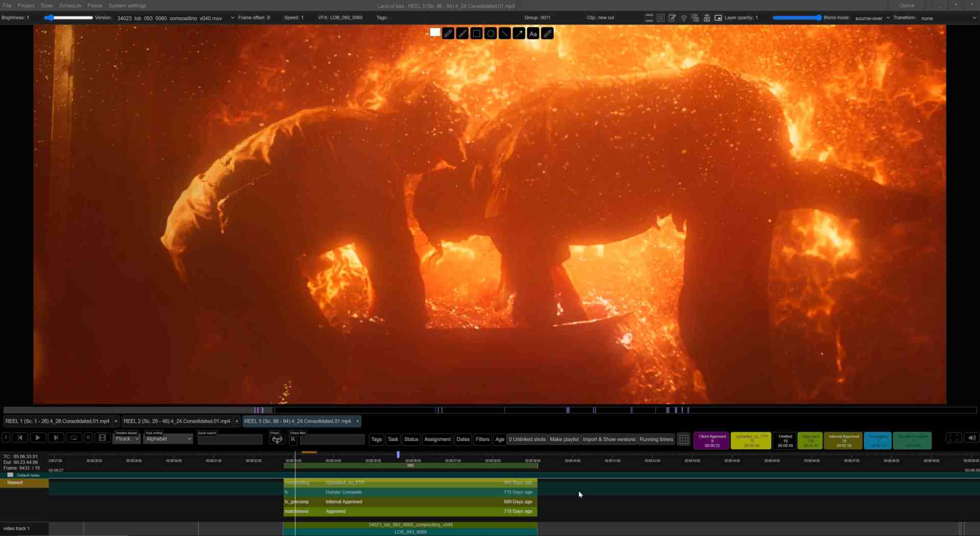
Task: Open the text annotation tool
Action: pos(533,34)
